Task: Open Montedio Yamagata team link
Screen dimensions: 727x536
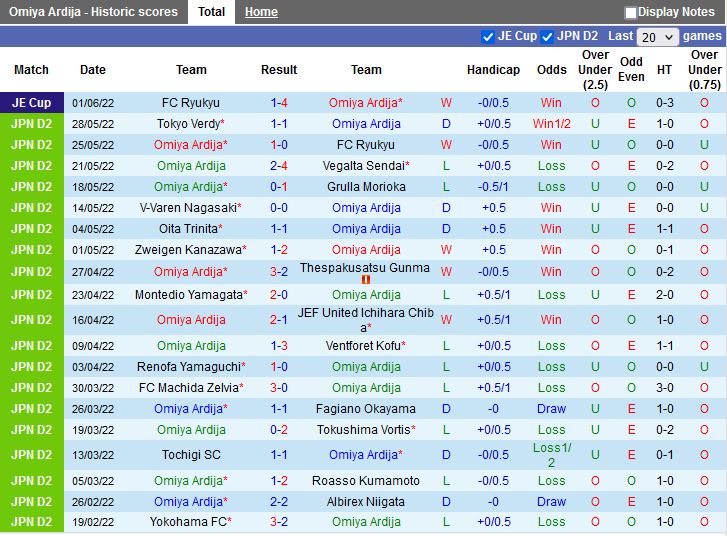Action: (x=191, y=294)
